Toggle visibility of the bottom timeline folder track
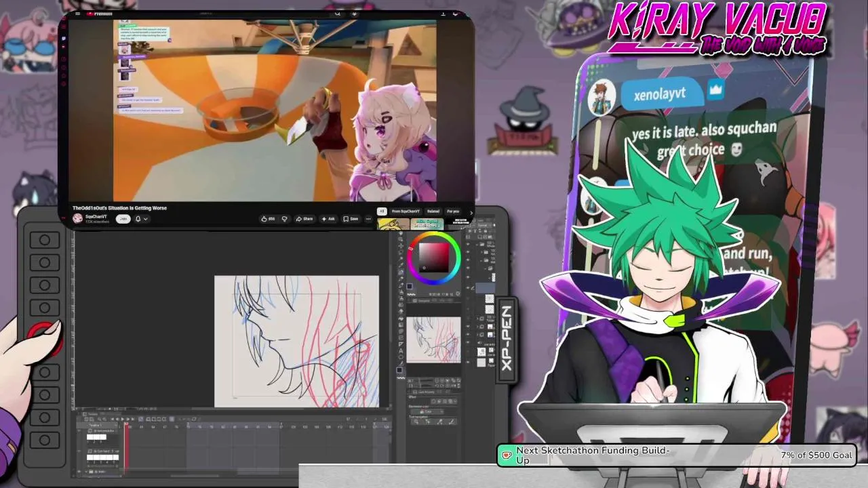The image size is (868, 488). click(79, 472)
